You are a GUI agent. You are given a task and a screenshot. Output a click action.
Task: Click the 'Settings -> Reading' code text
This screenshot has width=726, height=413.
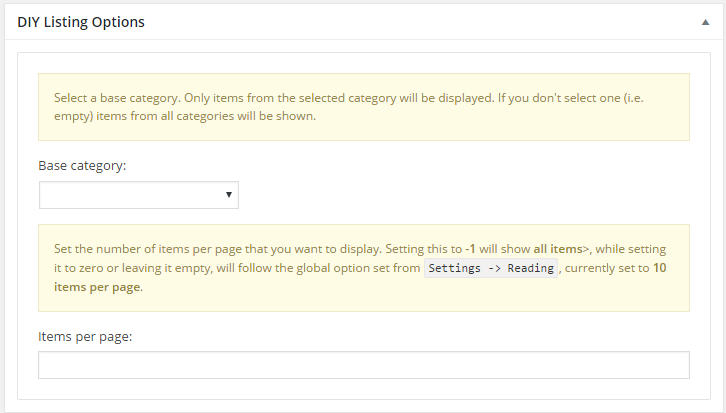(x=491, y=268)
